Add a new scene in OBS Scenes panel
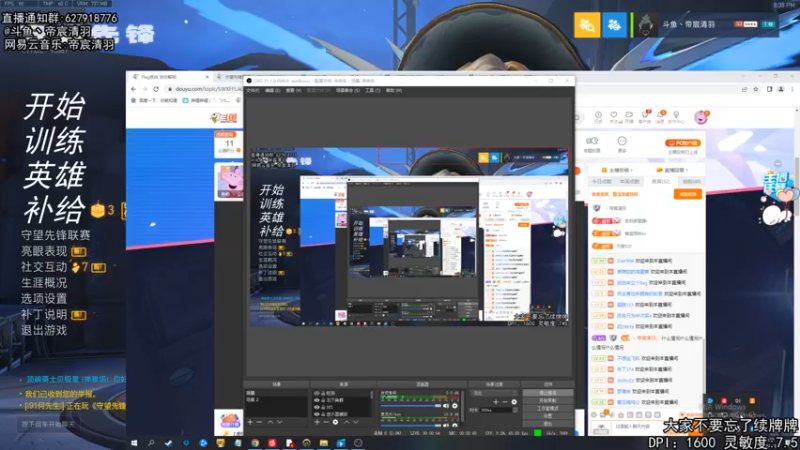 250,422
